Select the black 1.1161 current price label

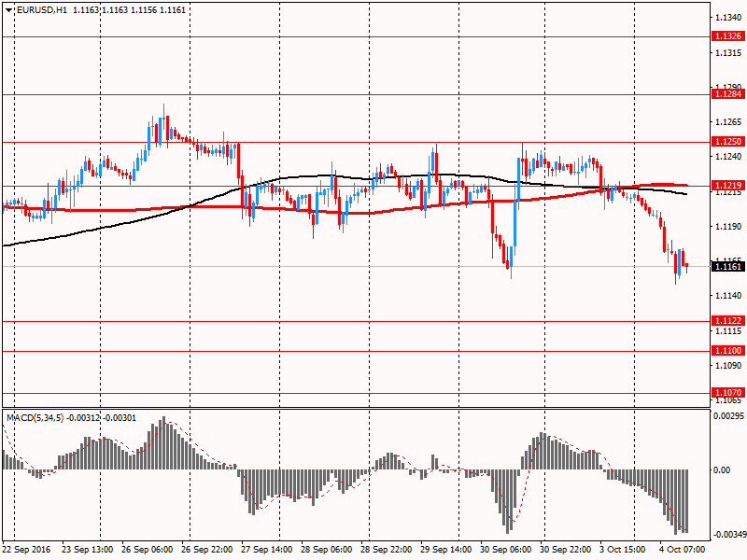coord(727,266)
